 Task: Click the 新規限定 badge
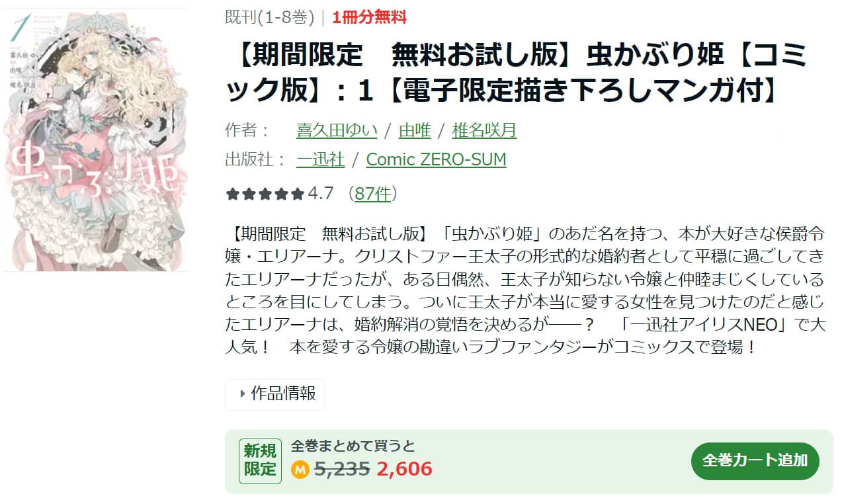[260, 460]
